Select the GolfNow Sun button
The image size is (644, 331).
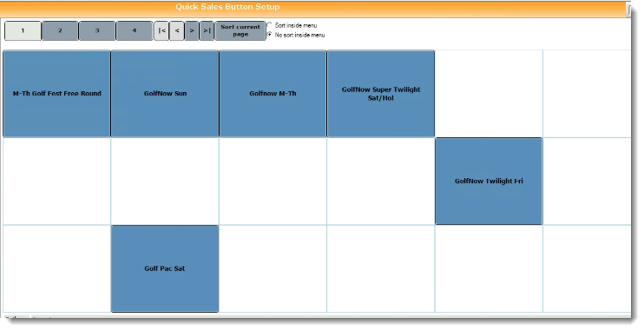(x=165, y=94)
